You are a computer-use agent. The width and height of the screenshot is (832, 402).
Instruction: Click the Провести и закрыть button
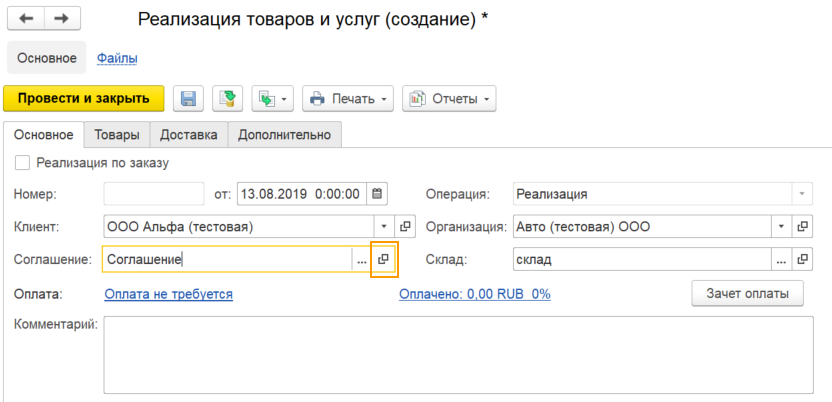tap(84, 99)
